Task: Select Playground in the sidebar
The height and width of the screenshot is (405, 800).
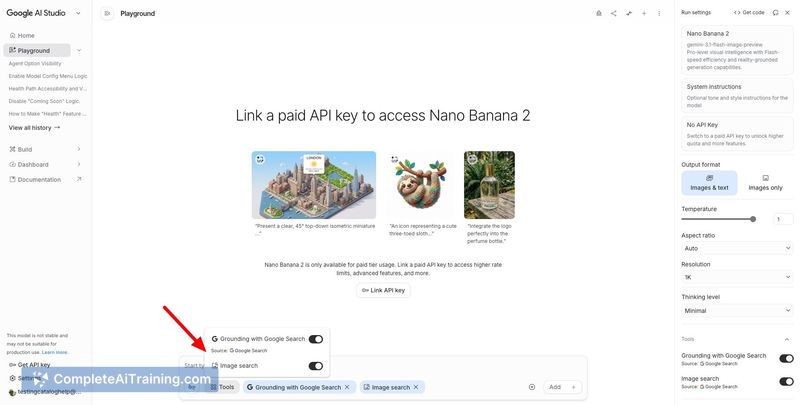Action: (x=37, y=50)
